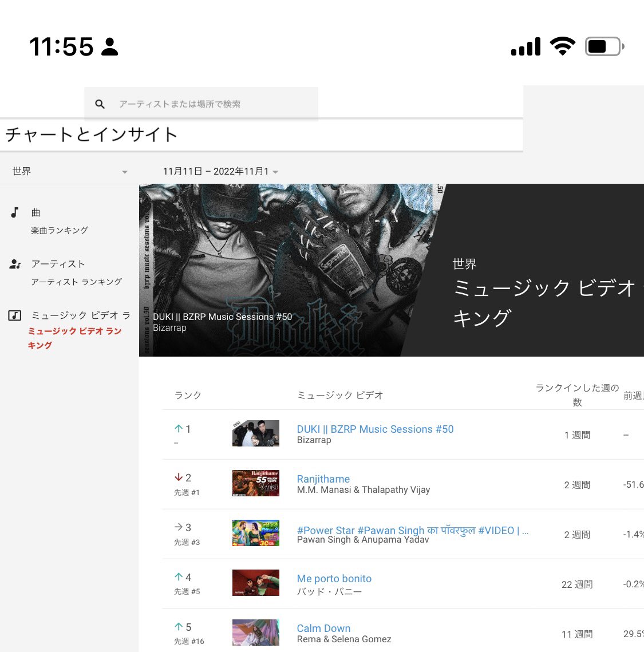Click the up arrow next to rank 1
644x652 pixels.
[179, 428]
